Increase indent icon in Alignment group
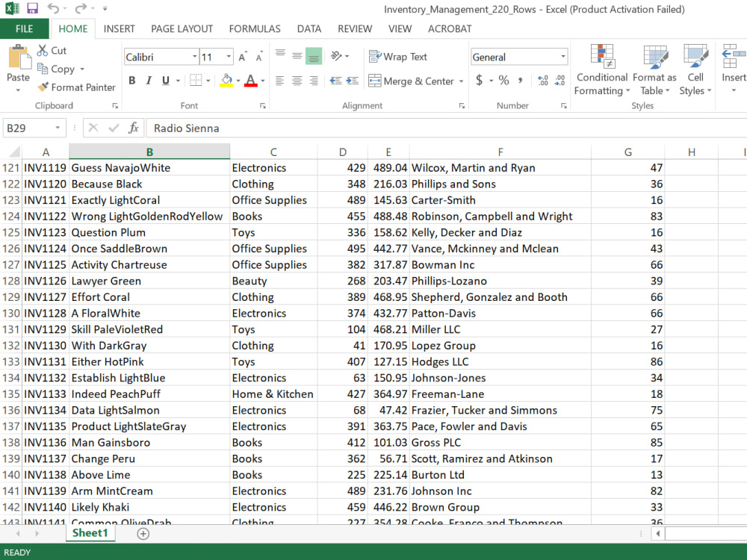The width and height of the screenshot is (747, 560). (x=353, y=81)
